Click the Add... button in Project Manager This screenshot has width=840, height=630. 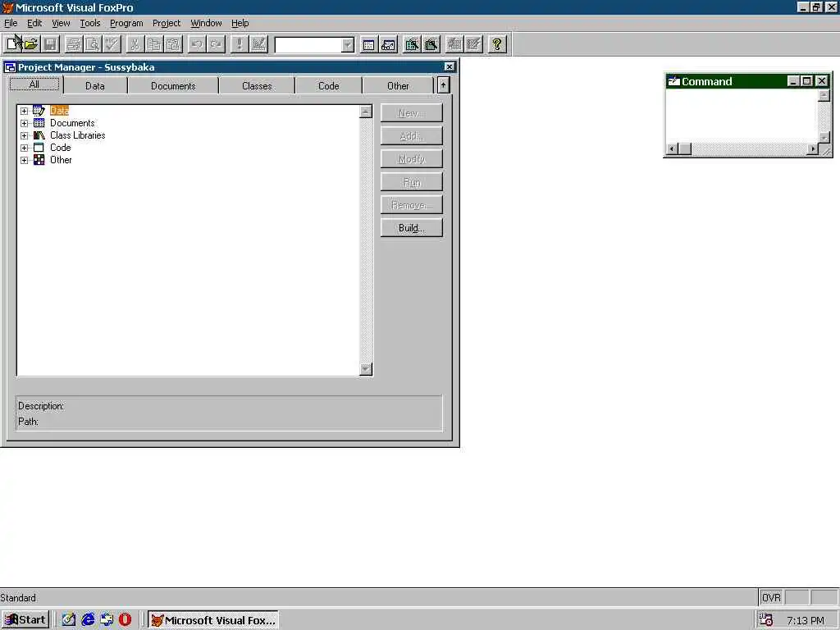(412, 136)
